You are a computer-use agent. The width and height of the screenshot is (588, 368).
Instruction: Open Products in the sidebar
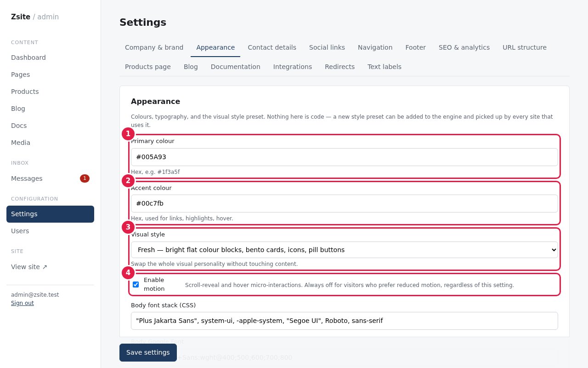(x=50, y=92)
